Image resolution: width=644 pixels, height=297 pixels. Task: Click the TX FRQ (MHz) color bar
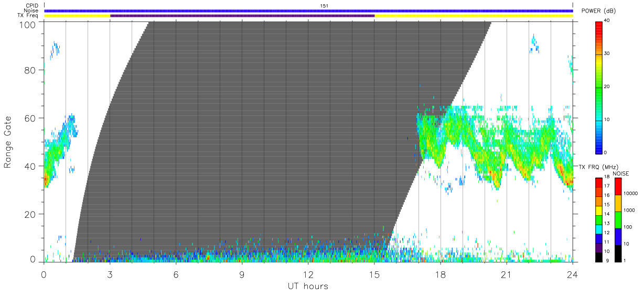click(599, 219)
